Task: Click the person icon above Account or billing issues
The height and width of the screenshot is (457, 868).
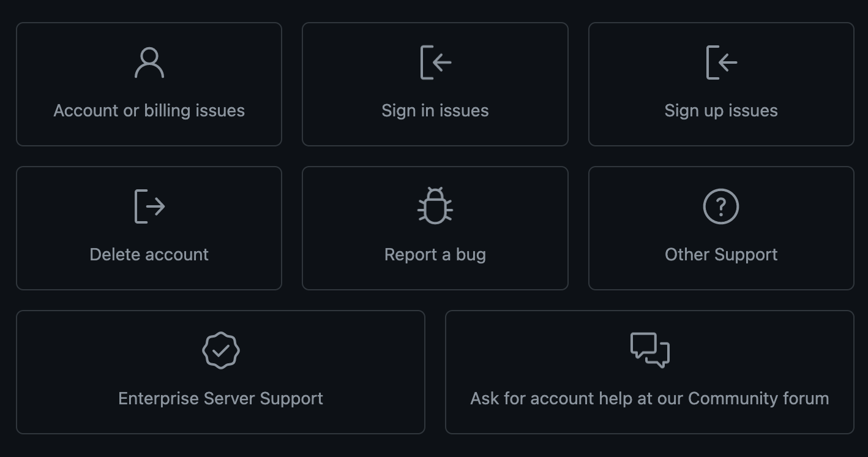Action: [149, 62]
